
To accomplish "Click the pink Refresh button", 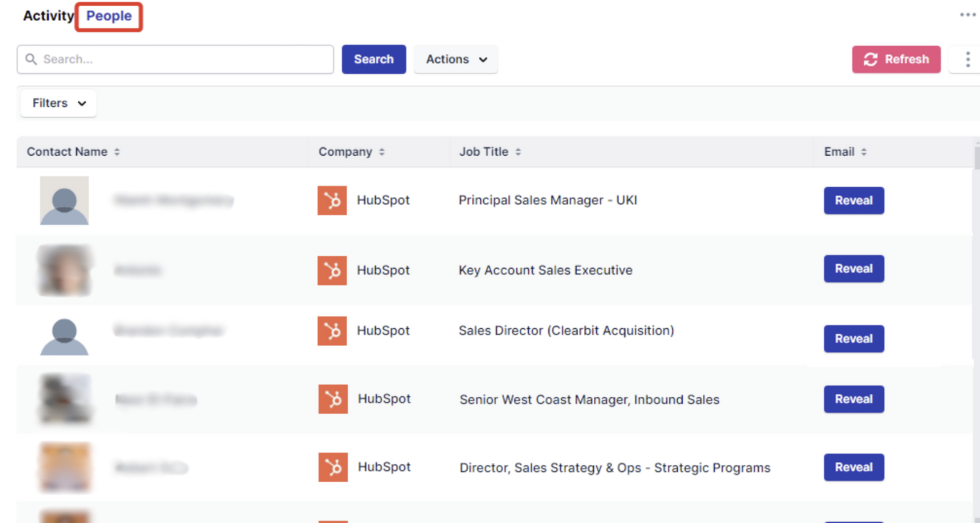I will point(896,60).
